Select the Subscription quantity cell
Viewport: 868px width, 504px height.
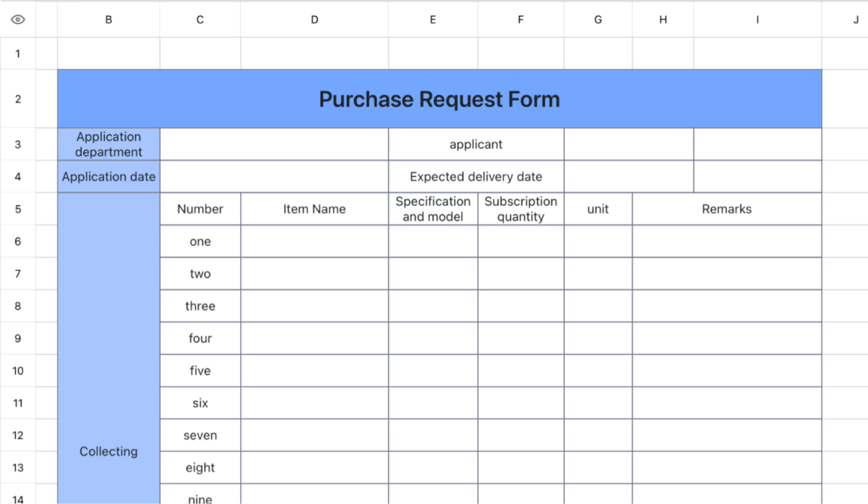pyautogui.click(x=521, y=209)
